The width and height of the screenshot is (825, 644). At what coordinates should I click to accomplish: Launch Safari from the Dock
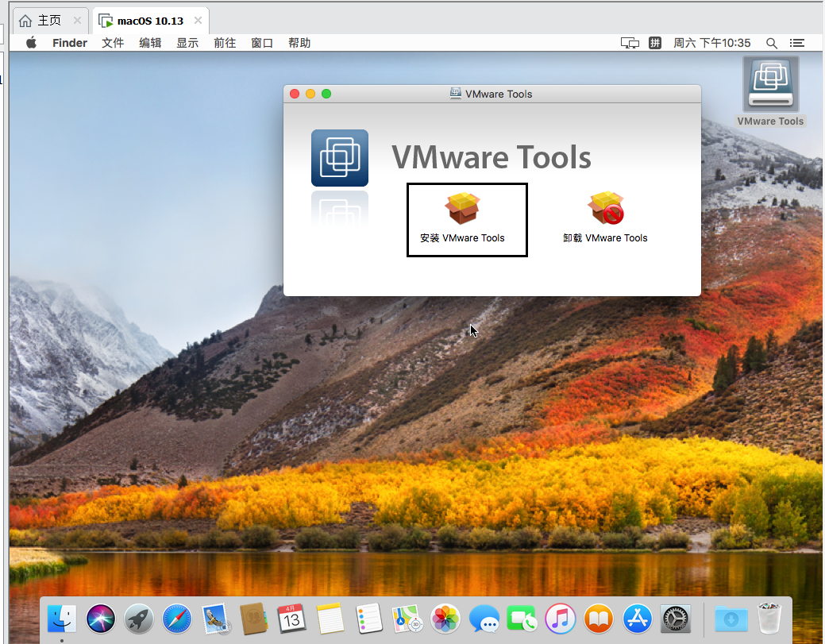pos(177,619)
